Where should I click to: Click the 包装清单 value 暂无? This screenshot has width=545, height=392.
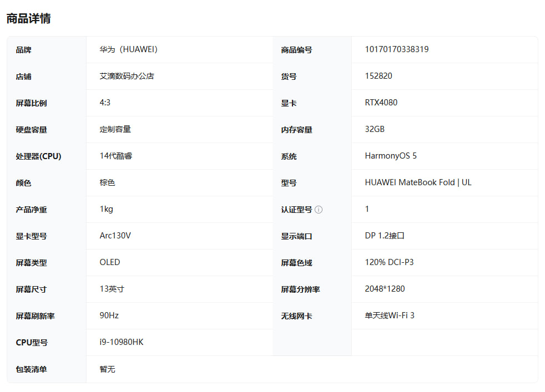(x=107, y=369)
